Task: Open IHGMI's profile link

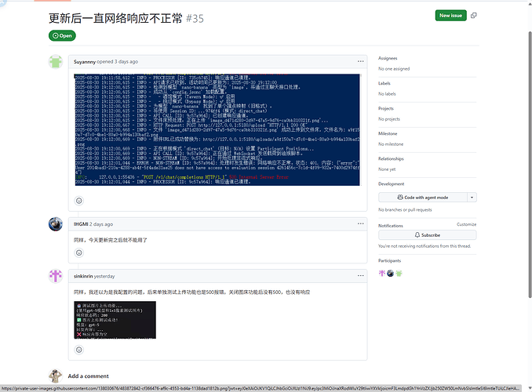Action: pyautogui.click(x=81, y=224)
